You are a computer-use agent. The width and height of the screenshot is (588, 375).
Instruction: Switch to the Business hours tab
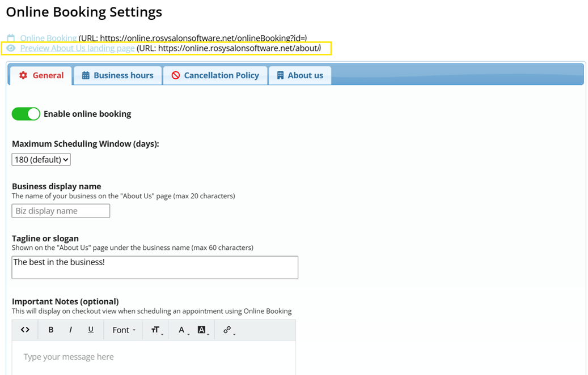pyautogui.click(x=118, y=75)
